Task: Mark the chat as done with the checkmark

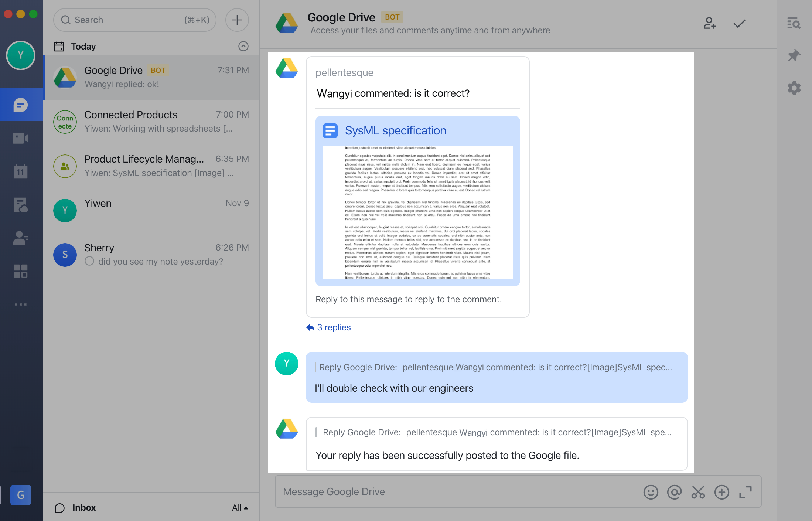Action: [739, 24]
